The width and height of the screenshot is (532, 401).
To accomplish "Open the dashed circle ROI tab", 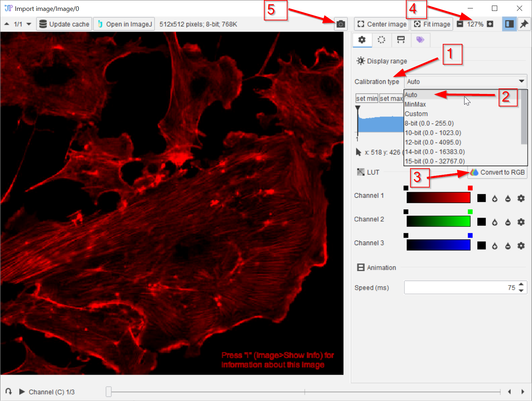I will point(381,40).
